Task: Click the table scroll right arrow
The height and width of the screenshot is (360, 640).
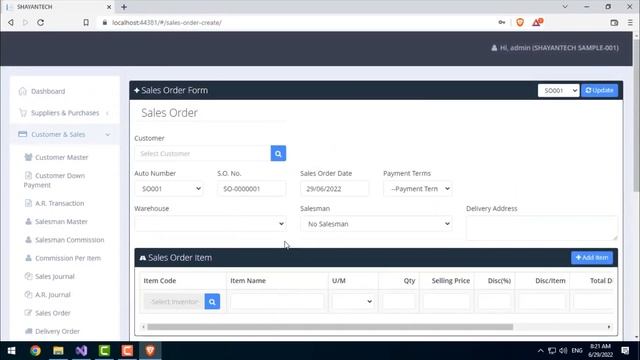Action: coord(609,327)
